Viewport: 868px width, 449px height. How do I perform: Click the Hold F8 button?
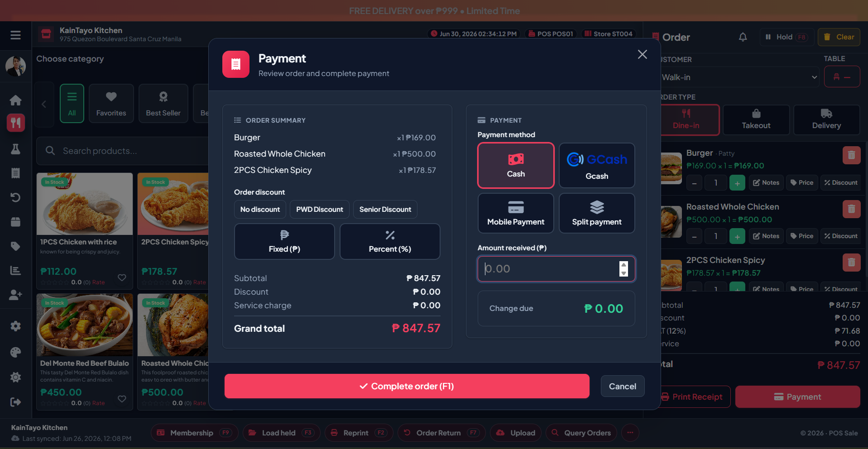click(x=787, y=37)
